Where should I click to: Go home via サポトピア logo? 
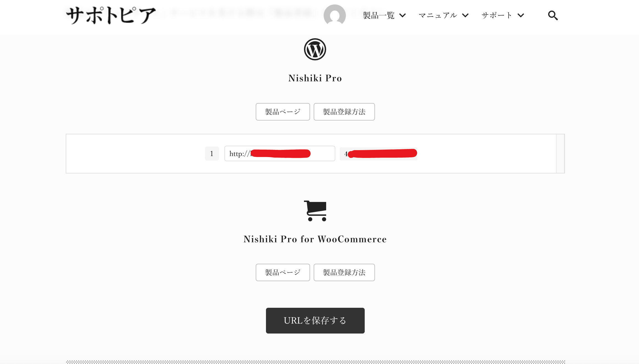[111, 15]
